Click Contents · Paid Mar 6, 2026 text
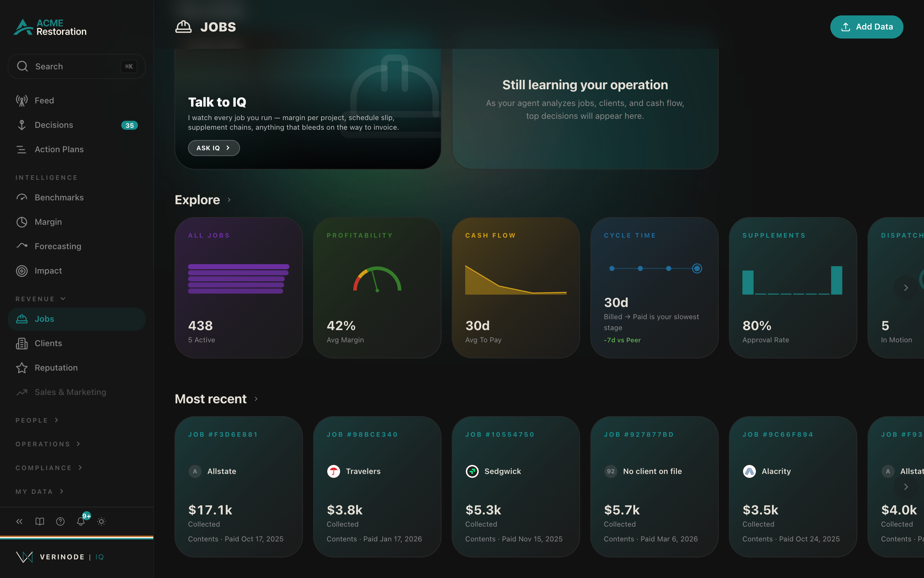 click(651, 539)
